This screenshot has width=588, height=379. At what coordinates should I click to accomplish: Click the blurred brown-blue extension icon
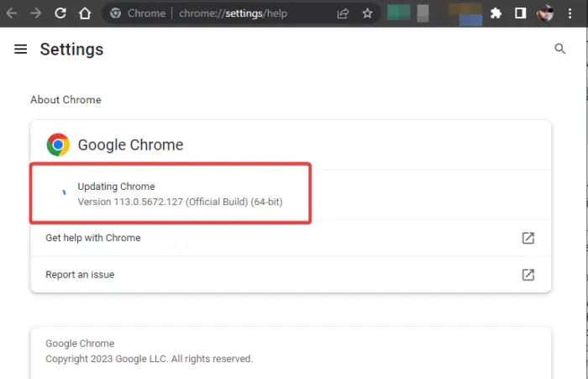click(x=465, y=14)
